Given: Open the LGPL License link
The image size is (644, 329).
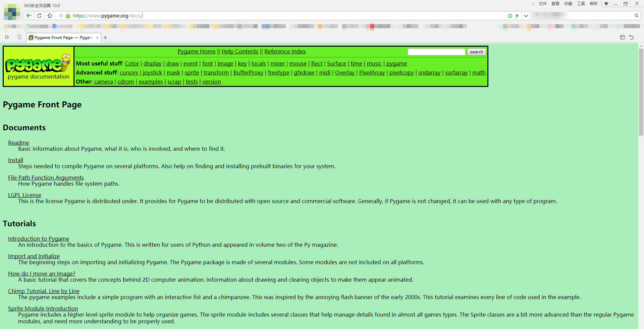Looking at the screenshot, I should click(x=24, y=195).
